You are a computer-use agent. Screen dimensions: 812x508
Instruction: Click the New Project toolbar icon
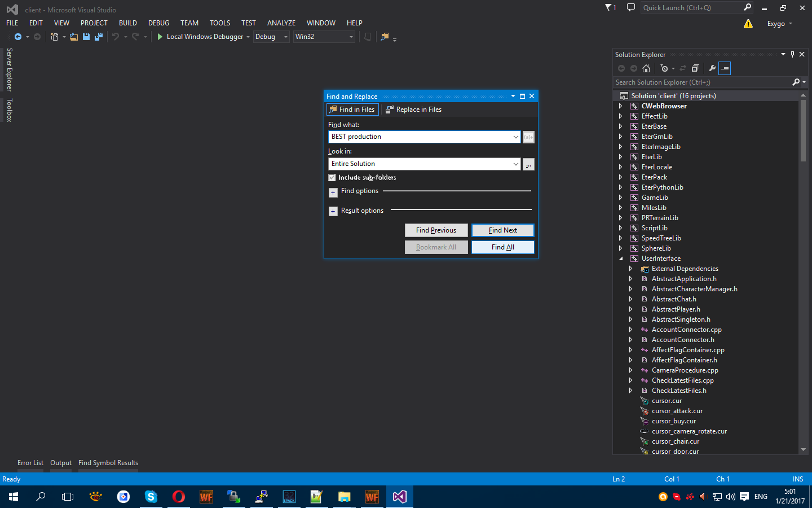(55, 37)
